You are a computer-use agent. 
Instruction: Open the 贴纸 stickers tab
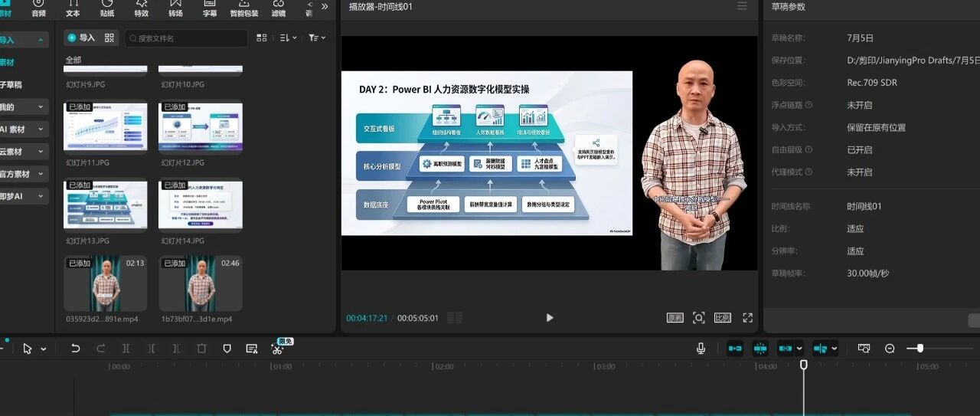click(x=107, y=8)
